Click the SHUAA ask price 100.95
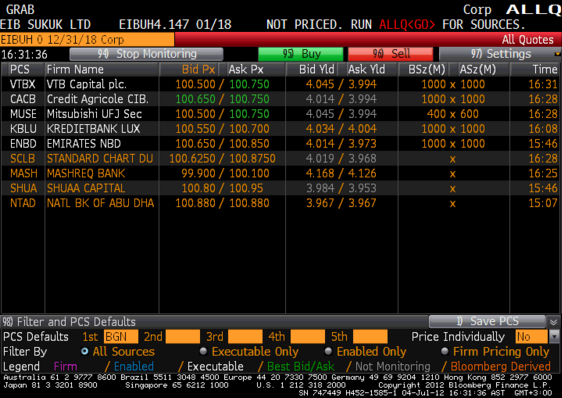Screen dimensions: 562x398 pyautogui.click(x=246, y=188)
